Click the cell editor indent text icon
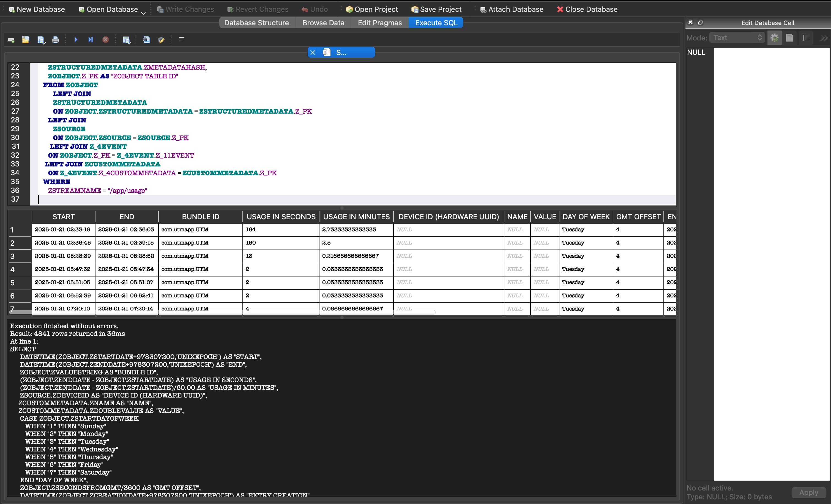The height and width of the screenshot is (504, 831). [805, 38]
